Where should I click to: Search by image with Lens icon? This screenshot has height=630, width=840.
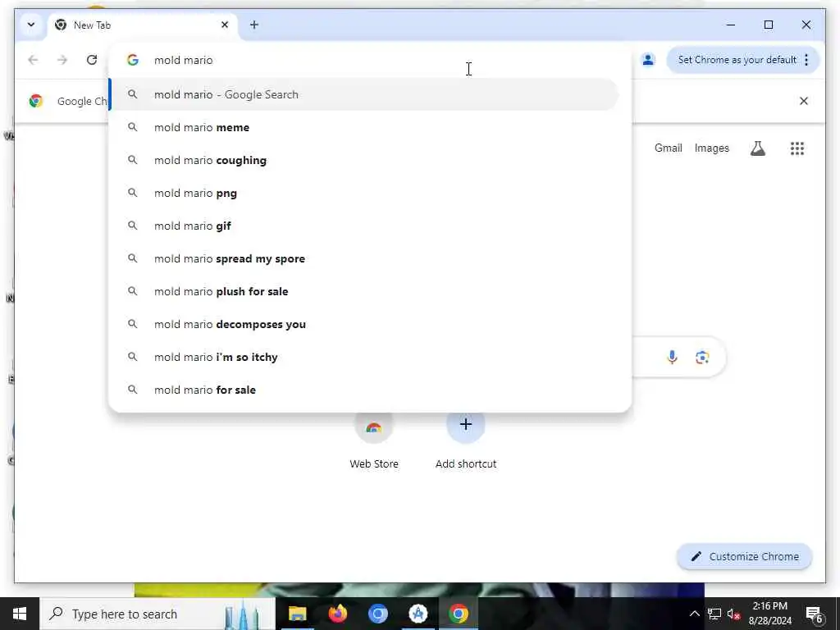point(702,357)
